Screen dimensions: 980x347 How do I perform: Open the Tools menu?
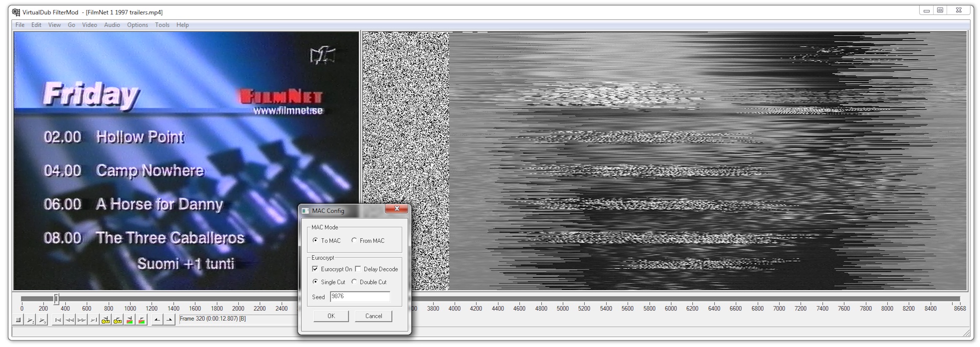click(162, 25)
